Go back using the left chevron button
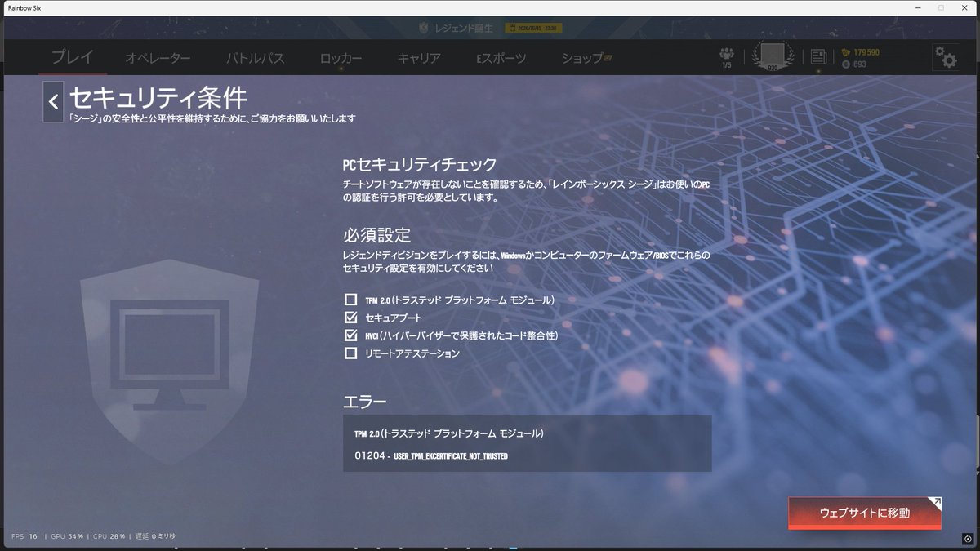Viewport: 980px width, 551px height. [x=53, y=102]
